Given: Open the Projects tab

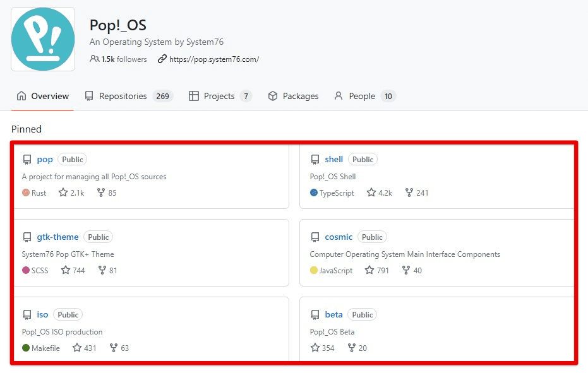Looking at the screenshot, I should click(x=220, y=97).
